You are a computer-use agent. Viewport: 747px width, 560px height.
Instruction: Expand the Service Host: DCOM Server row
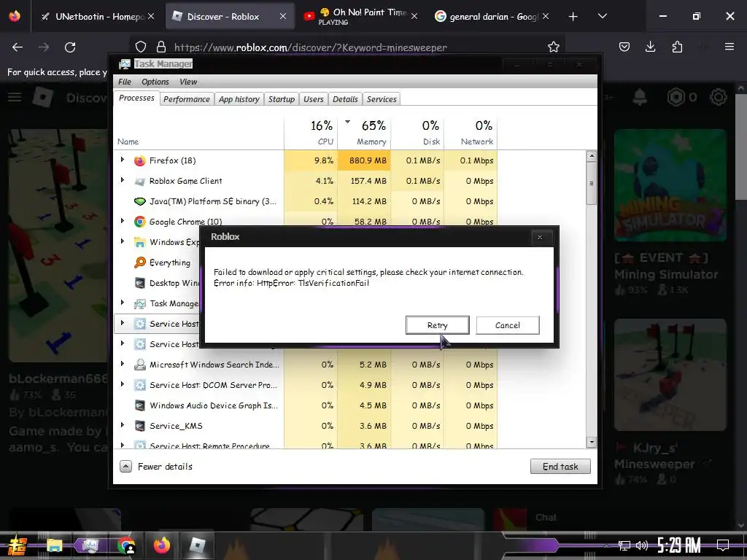123,384
